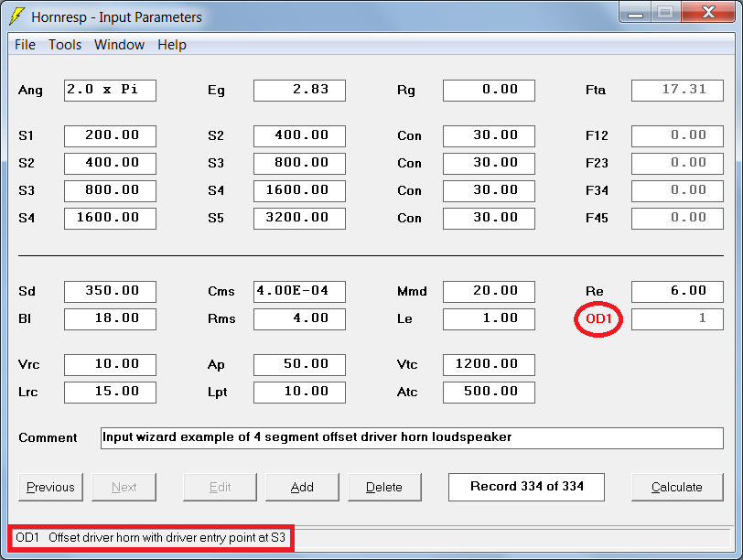Add a new record
Image resolution: width=743 pixels, height=560 pixels.
[302, 487]
